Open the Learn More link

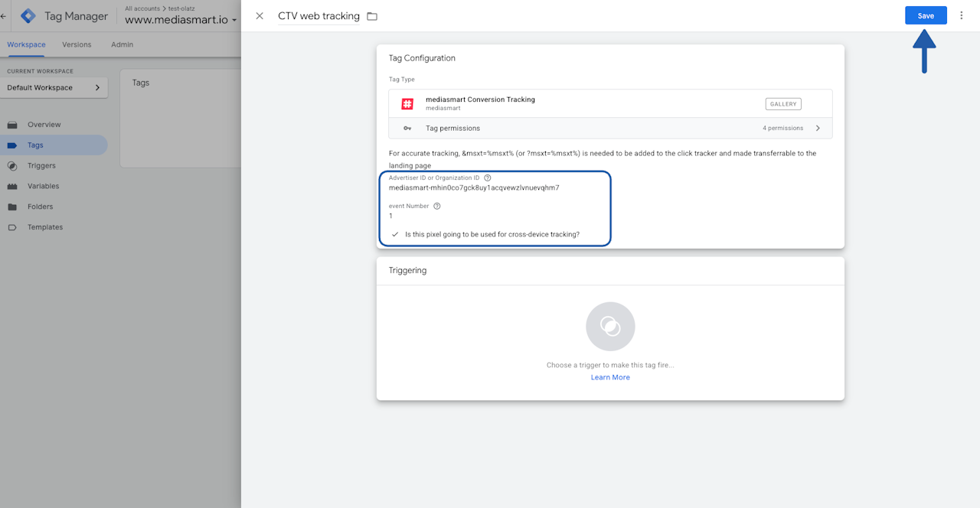[610, 377]
